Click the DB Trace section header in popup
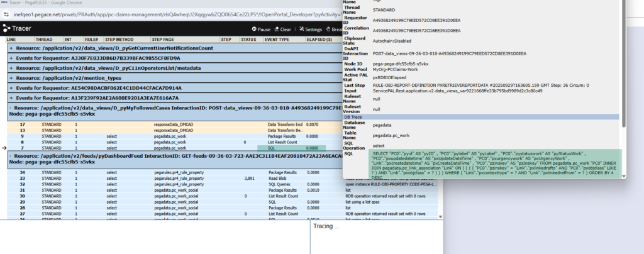Viewport: 644px width, 254px height. tap(481, 117)
